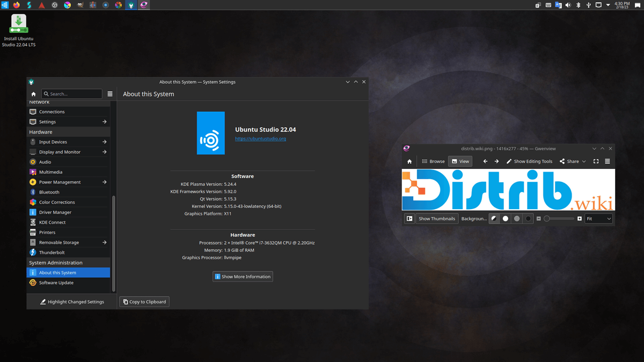Image resolution: width=644 pixels, height=362 pixels.
Task: Toggle the Gwenview sidebar panel icon
Action: click(409, 219)
